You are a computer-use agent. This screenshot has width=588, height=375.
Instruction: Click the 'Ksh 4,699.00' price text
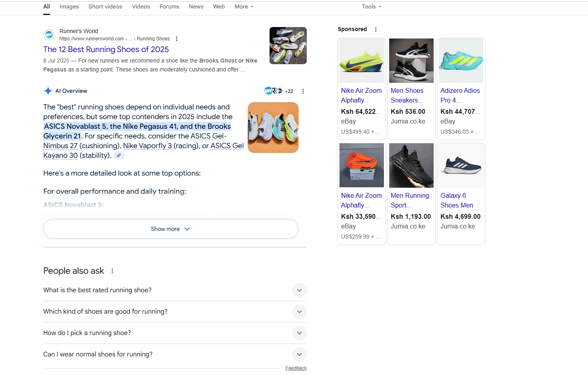click(460, 216)
